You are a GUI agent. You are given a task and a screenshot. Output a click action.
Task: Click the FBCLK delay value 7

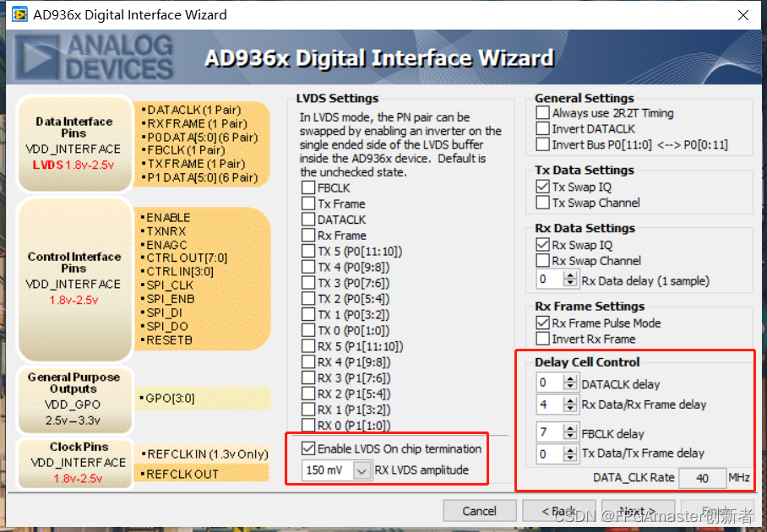coord(550,432)
